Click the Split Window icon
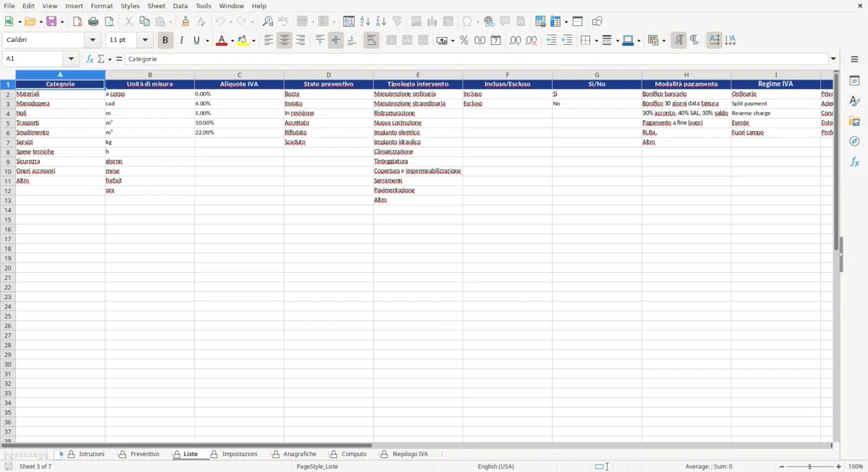This screenshot has width=868, height=472. tap(577, 22)
